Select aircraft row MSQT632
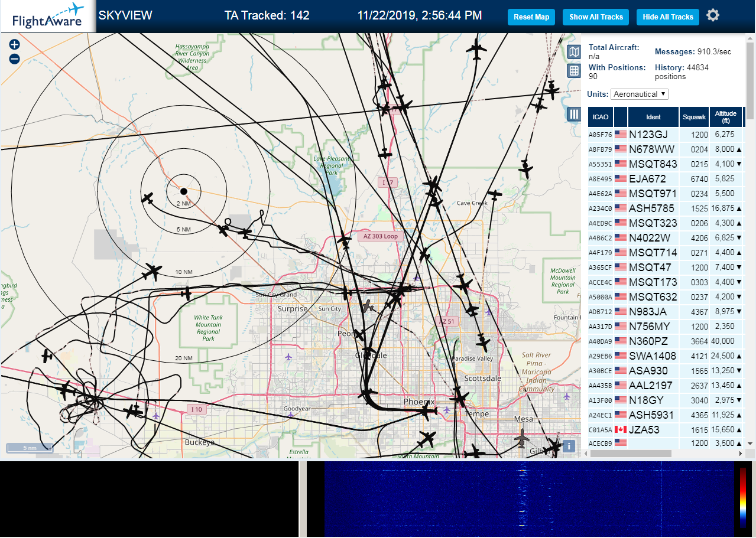The image size is (756, 538). 666,296
